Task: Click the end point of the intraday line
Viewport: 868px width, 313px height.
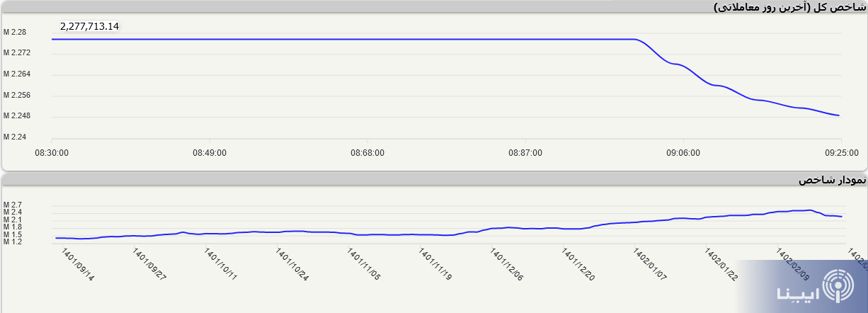Action: point(839,115)
